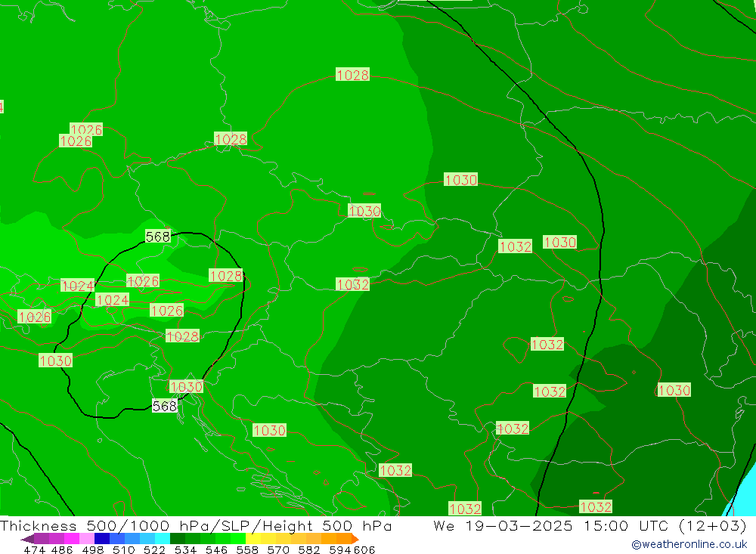Click the legend value '522'

coord(154,549)
